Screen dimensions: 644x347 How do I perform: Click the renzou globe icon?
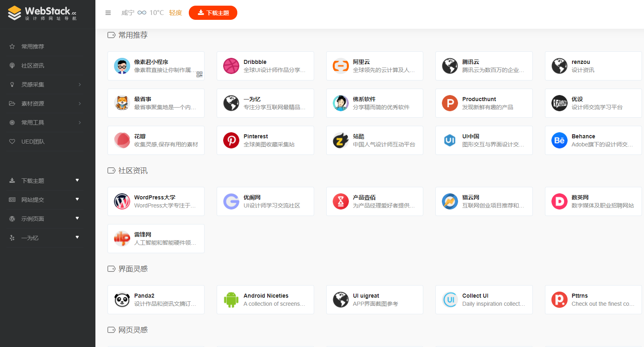560,66
